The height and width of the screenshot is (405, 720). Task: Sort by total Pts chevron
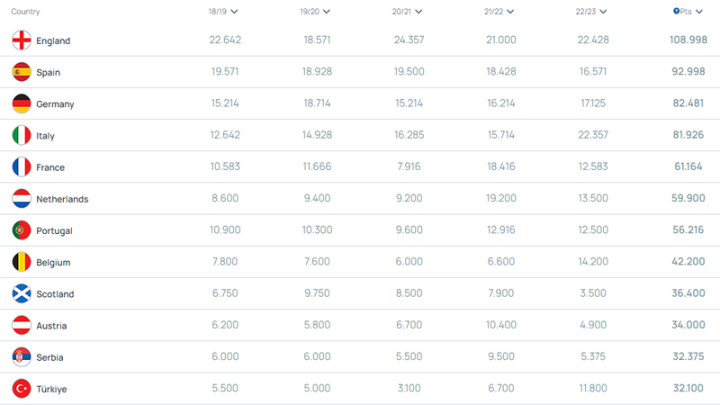pyautogui.click(x=699, y=11)
